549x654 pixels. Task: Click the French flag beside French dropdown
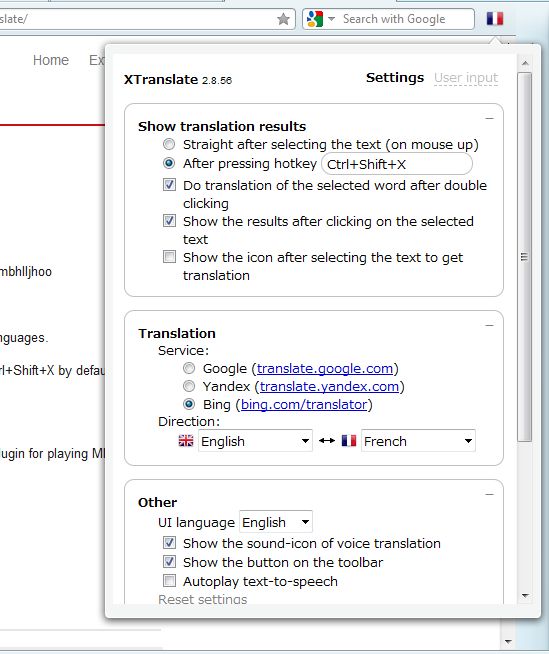coord(349,440)
